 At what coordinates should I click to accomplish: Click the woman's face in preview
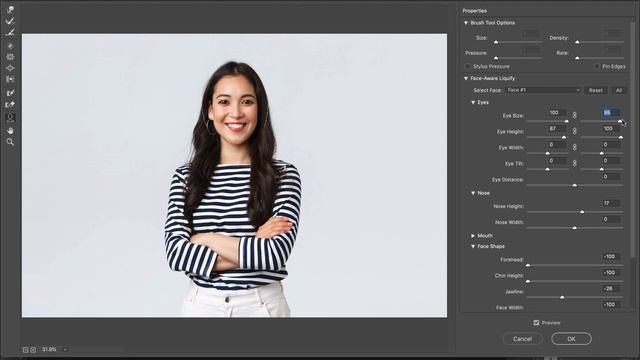(235, 110)
